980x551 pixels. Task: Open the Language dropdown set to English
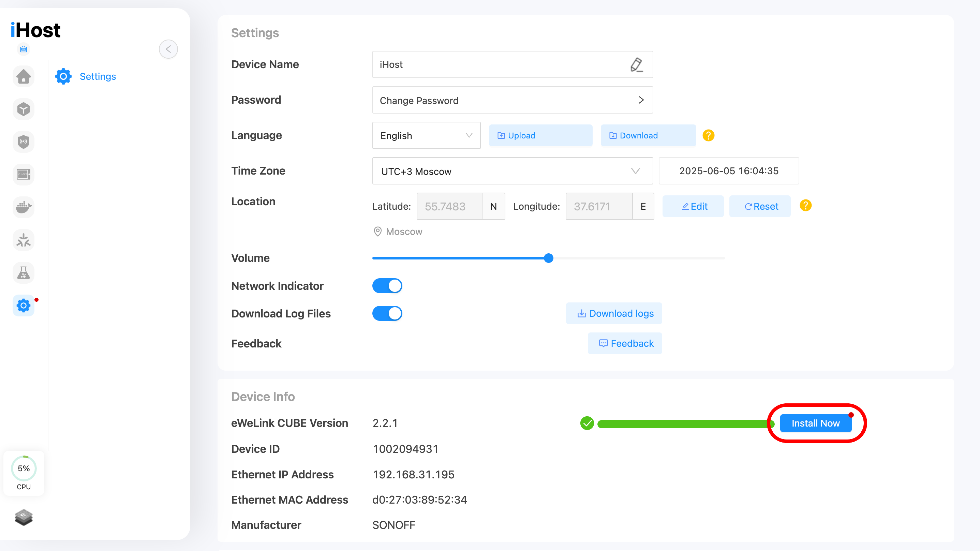pos(426,135)
